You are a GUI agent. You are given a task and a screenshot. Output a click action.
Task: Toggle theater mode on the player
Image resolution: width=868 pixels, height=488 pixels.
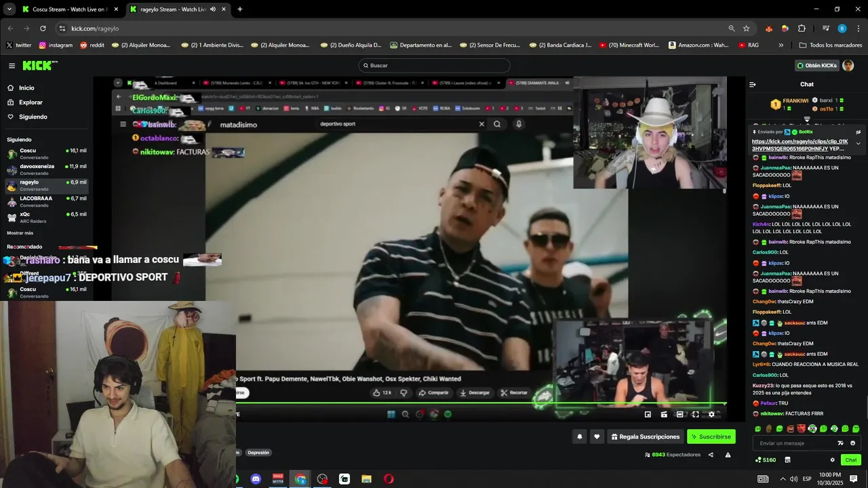(679, 414)
